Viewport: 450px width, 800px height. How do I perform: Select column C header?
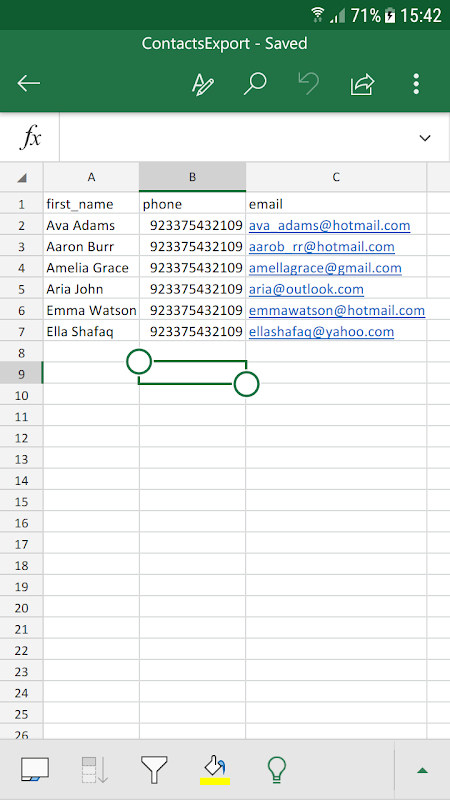tap(336, 178)
